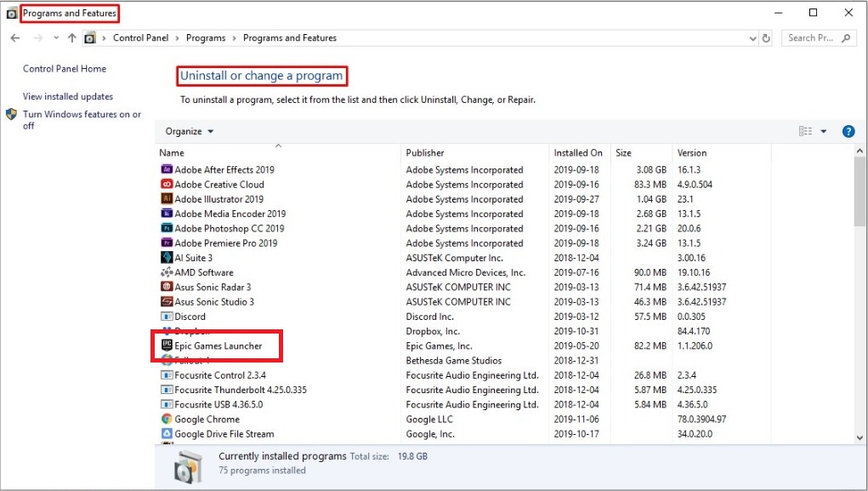Select the Discord program icon
This screenshot has width=868, height=491.
point(167,317)
